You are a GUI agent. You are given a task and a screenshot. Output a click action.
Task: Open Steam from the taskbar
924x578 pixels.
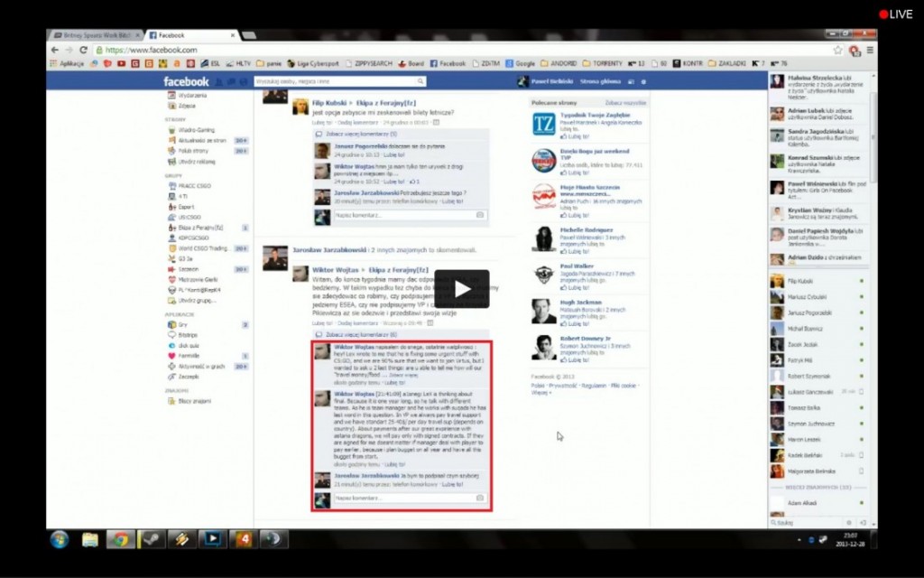152,540
